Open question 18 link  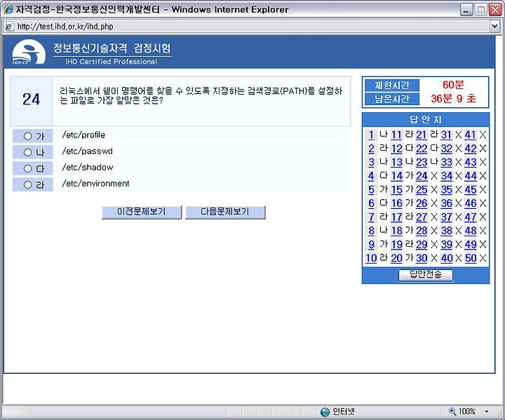pyautogui.click(x=396, y=231)
